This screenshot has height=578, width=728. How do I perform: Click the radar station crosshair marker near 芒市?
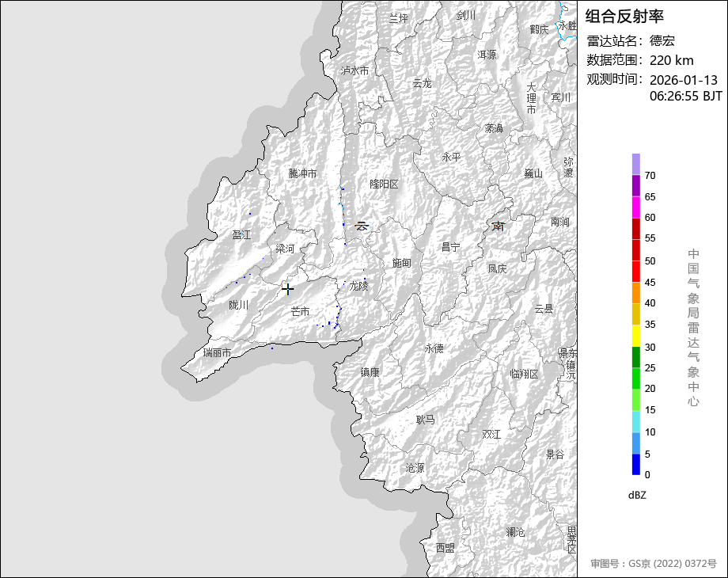coord(288,290)
